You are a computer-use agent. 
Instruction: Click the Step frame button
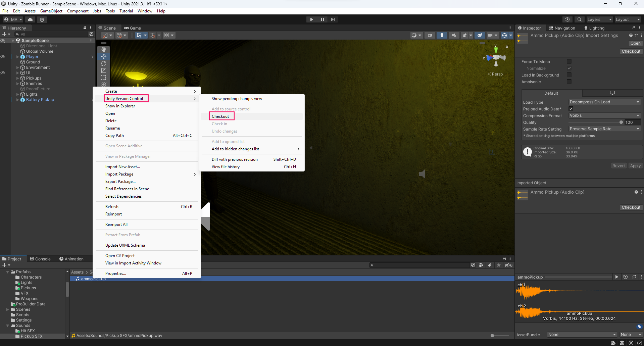pyautogui.click(x=333, y=19)
